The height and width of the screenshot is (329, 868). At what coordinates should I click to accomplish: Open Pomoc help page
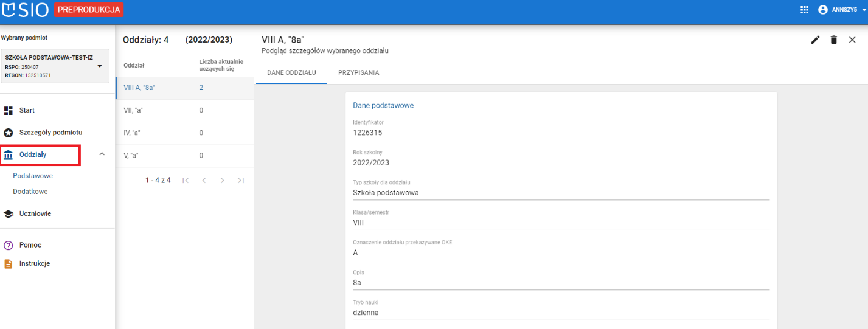coord(30,245)
